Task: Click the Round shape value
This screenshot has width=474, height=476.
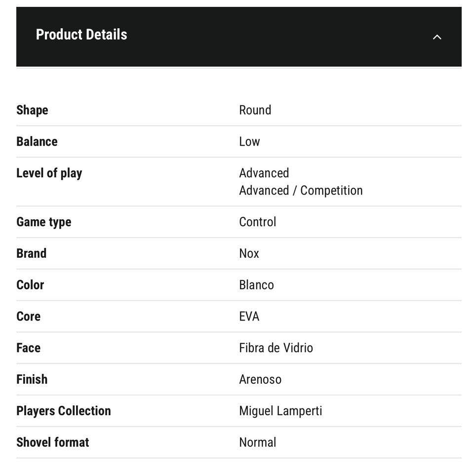Action: point(255,110)
